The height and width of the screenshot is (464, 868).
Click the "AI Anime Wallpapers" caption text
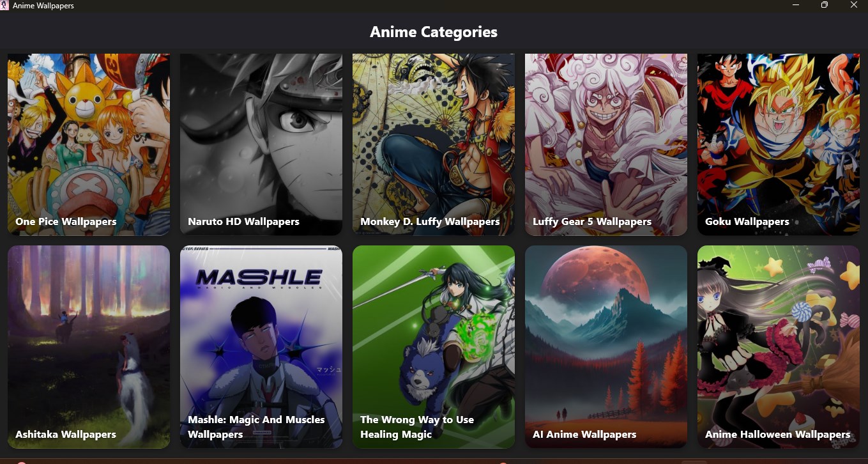point(584,435)
